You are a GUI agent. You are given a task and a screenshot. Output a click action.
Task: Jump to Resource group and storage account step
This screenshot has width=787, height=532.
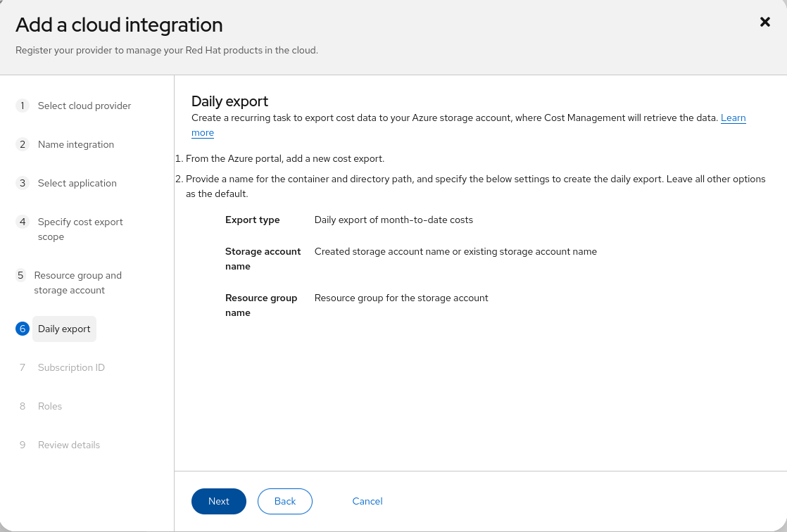(x=77, y=283)
